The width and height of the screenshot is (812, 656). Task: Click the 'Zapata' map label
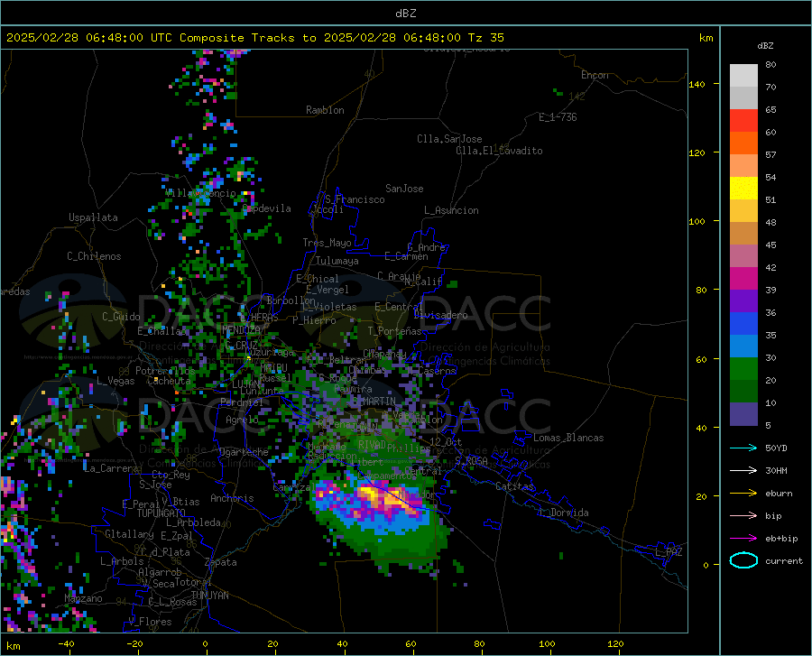(221, 562)
